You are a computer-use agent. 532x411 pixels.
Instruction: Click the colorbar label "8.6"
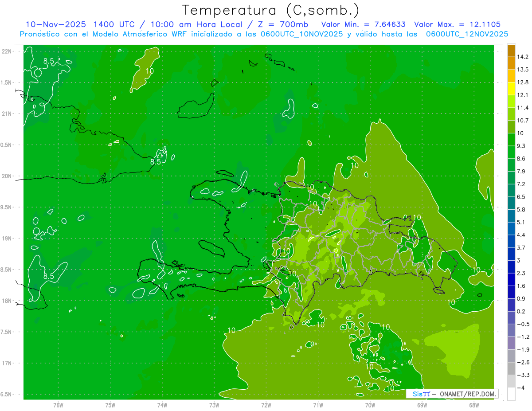pos(522,159)
